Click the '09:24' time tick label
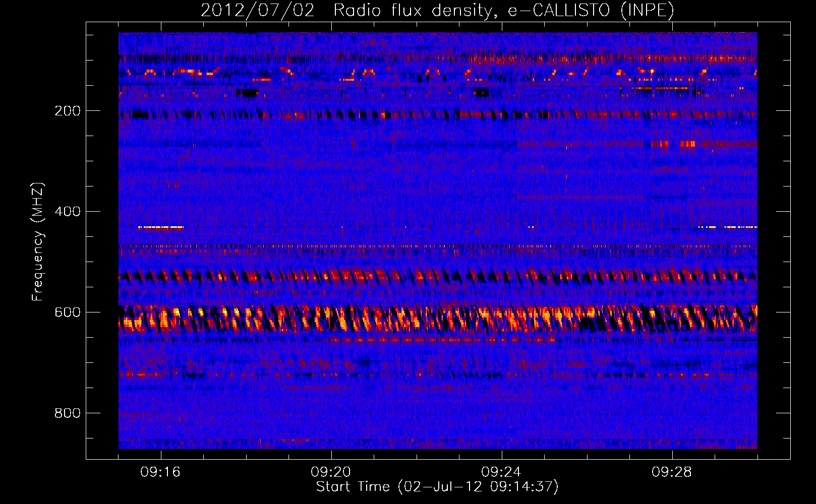The height and width of the screenshot is (504, 816). point(501,472)
